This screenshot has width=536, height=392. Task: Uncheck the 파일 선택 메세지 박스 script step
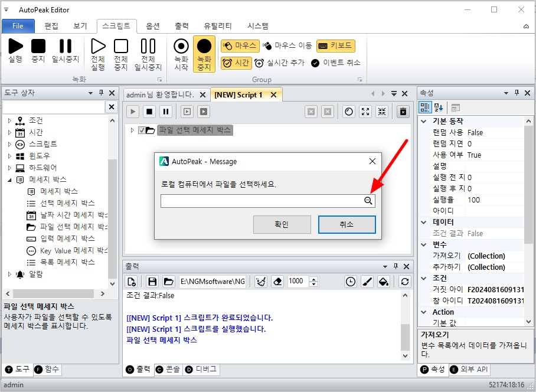(x=142, y=130)
